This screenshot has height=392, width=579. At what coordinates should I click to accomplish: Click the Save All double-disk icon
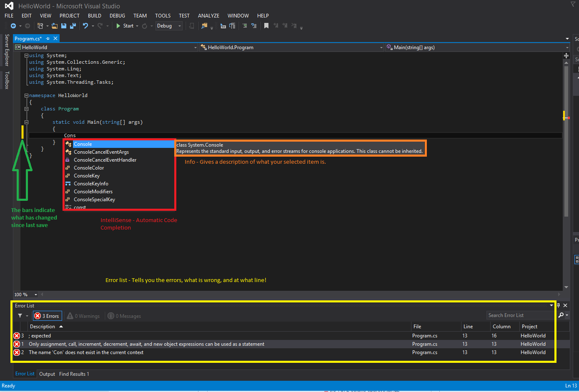73,26
